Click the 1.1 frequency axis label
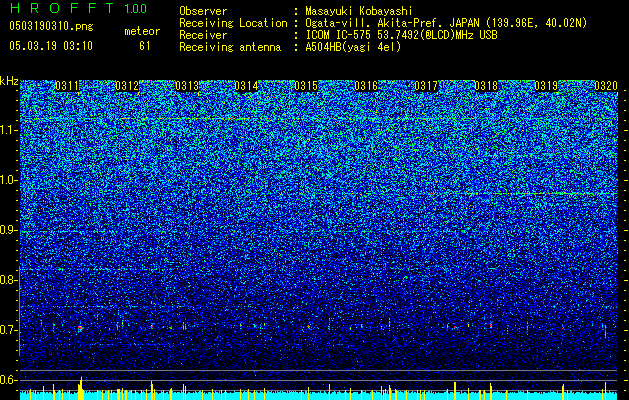 pos(8,130)
